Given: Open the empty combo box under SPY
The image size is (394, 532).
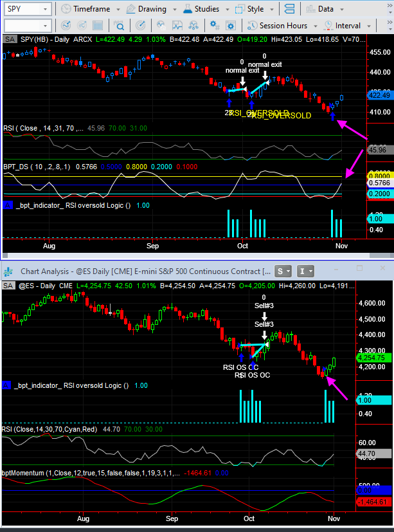Looking at the screenshot, I should pos(28,26).
